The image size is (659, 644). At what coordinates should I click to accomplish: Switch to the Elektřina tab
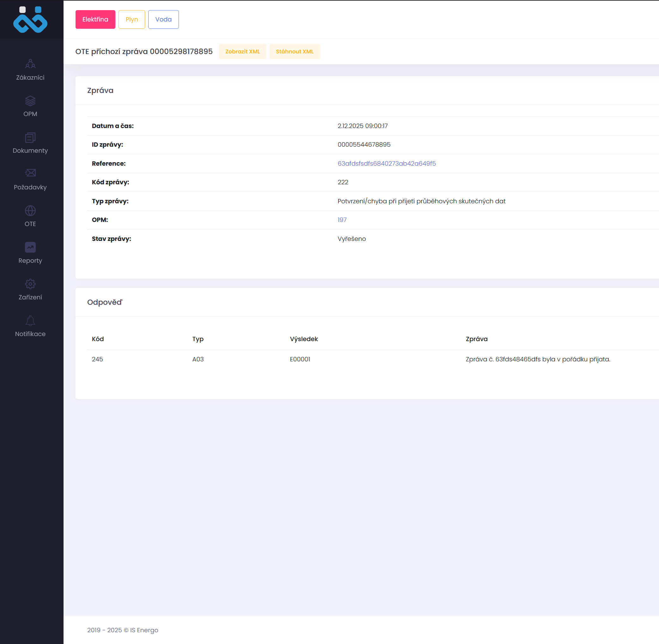tap(95, 19)
